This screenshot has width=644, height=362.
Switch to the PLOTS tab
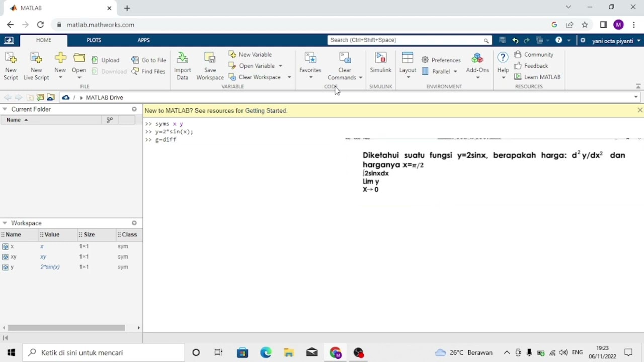pos(94,40)
